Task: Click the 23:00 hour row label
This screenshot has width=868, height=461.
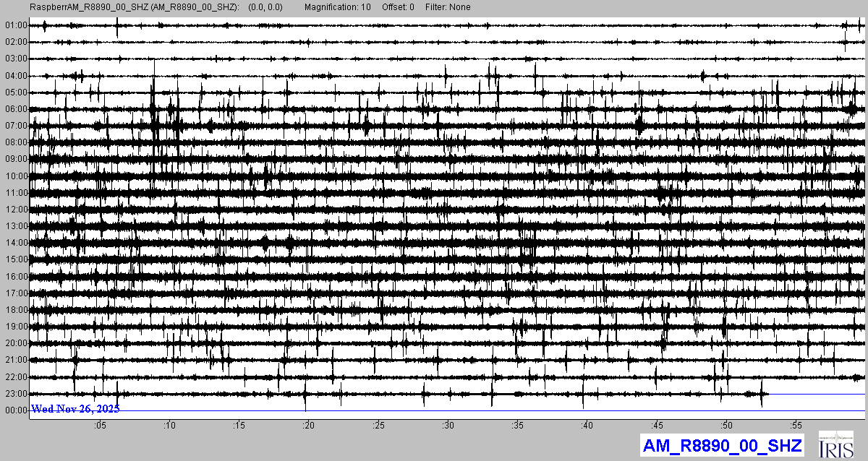Action: (15, 394)
